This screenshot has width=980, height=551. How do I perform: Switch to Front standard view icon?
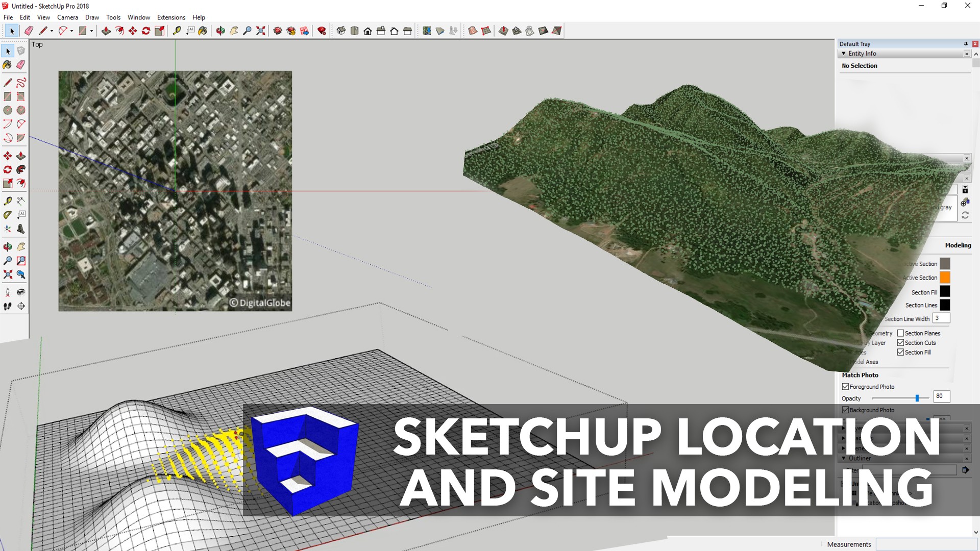(368, 31)
